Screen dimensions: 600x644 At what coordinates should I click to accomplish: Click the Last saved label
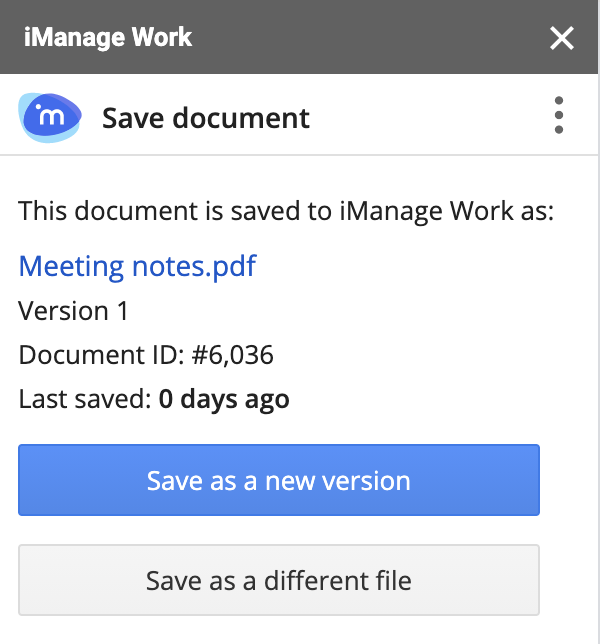coord(85,400)
